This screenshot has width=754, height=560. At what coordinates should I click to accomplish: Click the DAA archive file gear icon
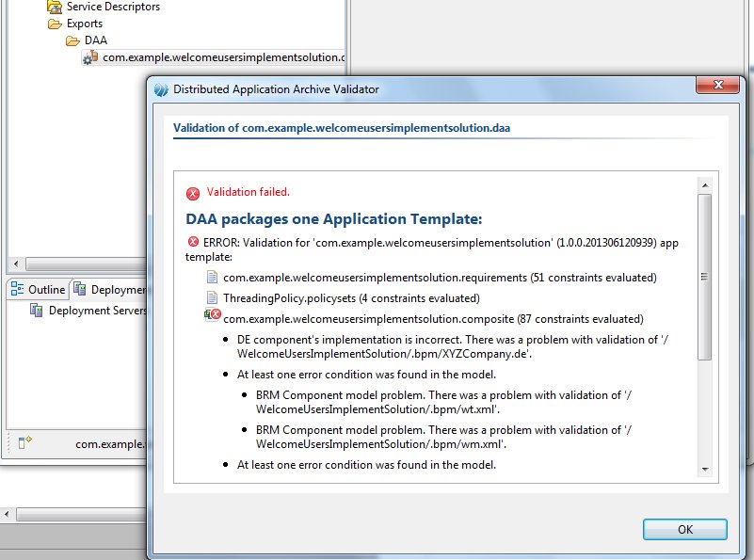point(90,57)
